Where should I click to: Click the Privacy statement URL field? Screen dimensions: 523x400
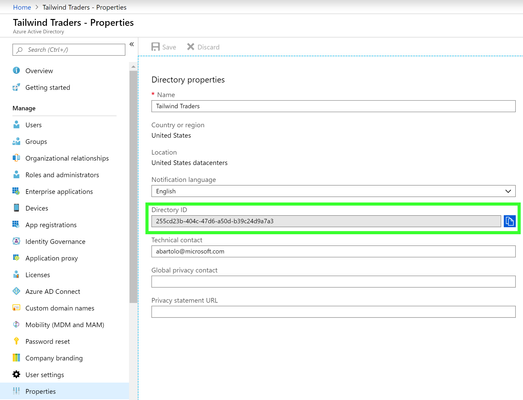tap(333, 312)
